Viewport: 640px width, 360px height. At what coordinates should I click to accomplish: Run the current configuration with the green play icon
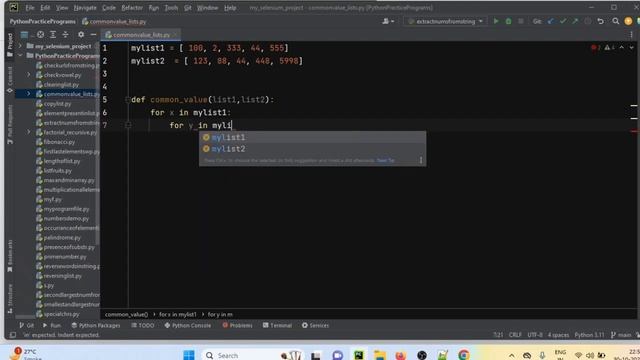[x=496, y=21]
